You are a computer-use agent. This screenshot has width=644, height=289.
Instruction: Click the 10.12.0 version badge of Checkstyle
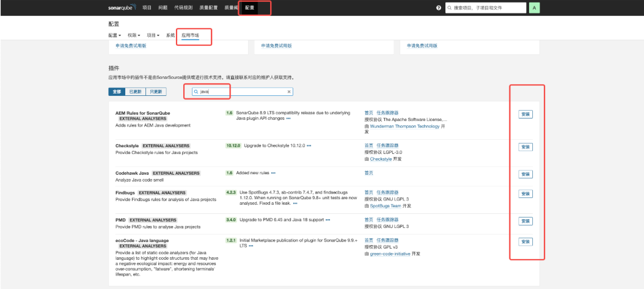[233, 145]
